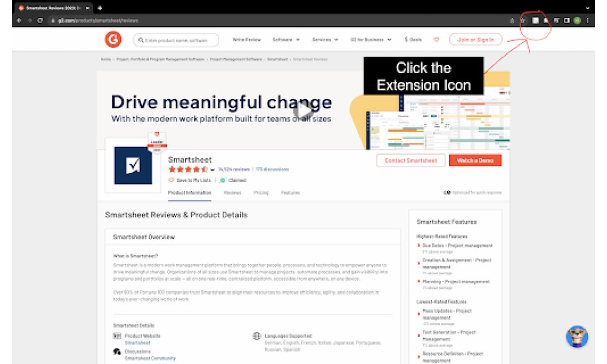The image size is (607, 364).
Task: Select the Product Information tab
Action: tap(189, 193)
